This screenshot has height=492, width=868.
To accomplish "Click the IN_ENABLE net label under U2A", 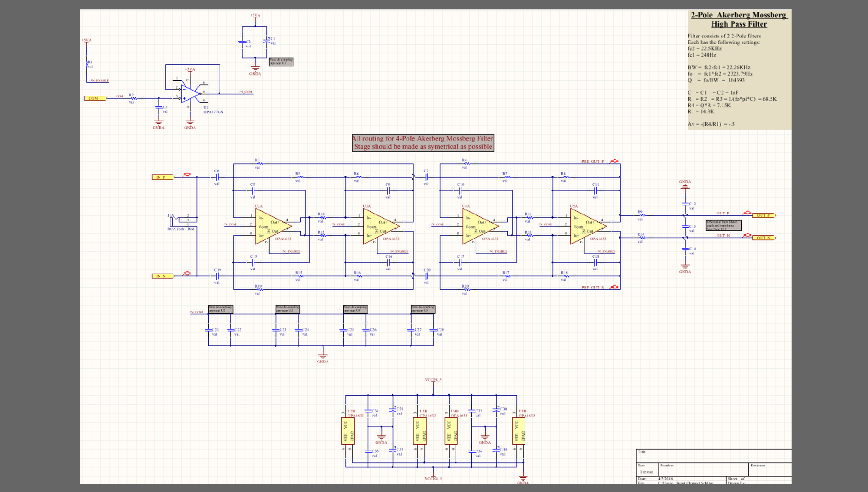I will click(291, 252).
